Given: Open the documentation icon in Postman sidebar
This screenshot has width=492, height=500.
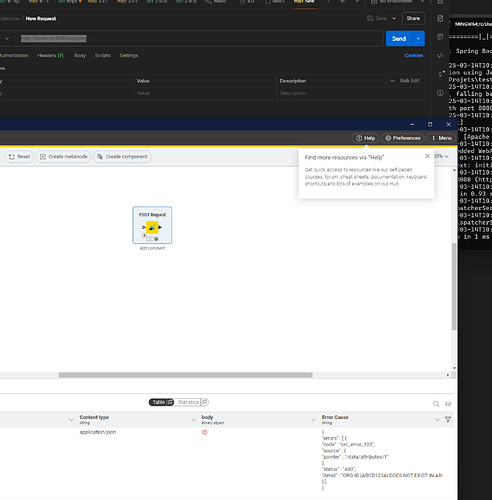Looking at the screenshot, I should [440, 18].
